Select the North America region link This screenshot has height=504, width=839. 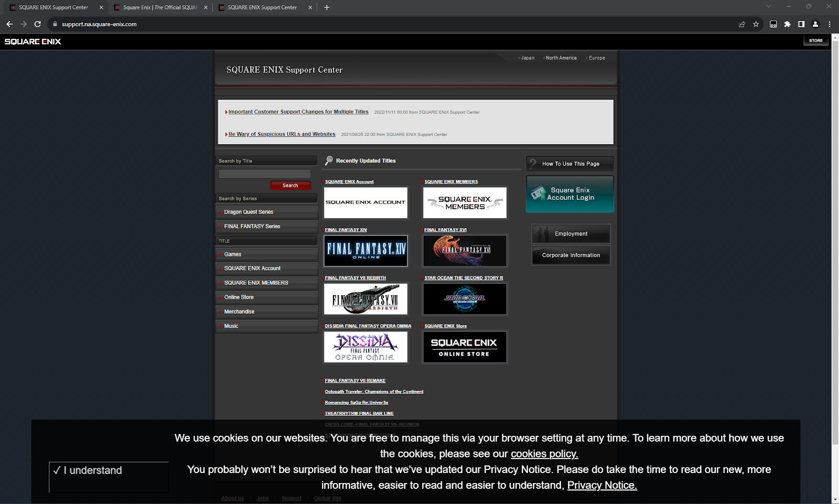coord(561,58)
